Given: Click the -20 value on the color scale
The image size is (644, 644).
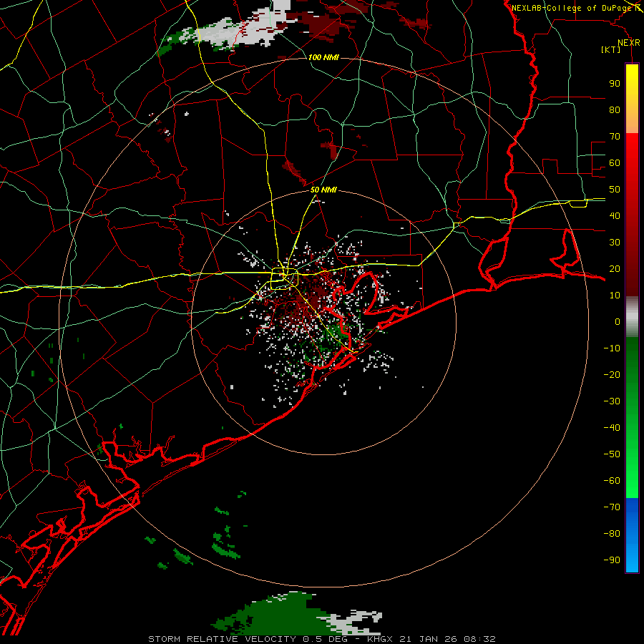Looking at the screenshot, I should [612, 374].
